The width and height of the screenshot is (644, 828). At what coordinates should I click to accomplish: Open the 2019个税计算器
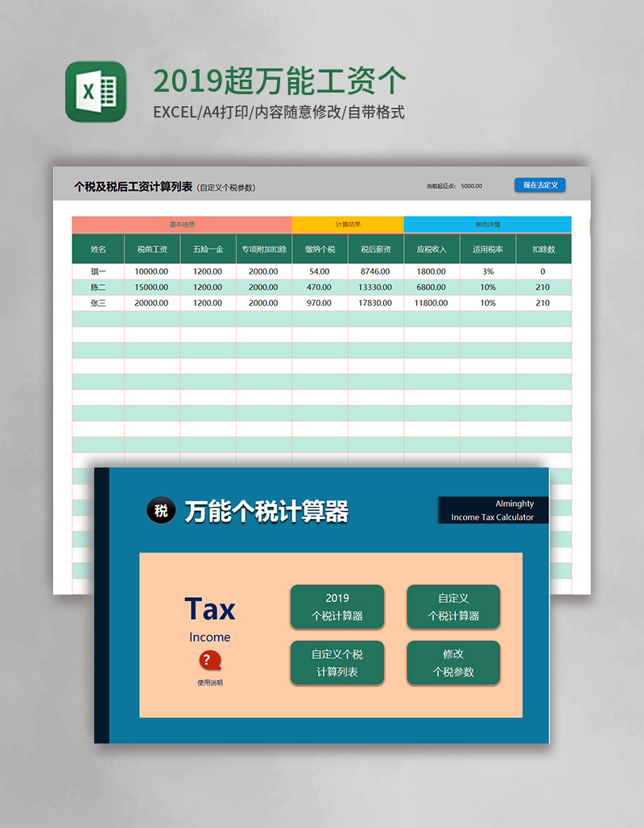coord(337,607)
